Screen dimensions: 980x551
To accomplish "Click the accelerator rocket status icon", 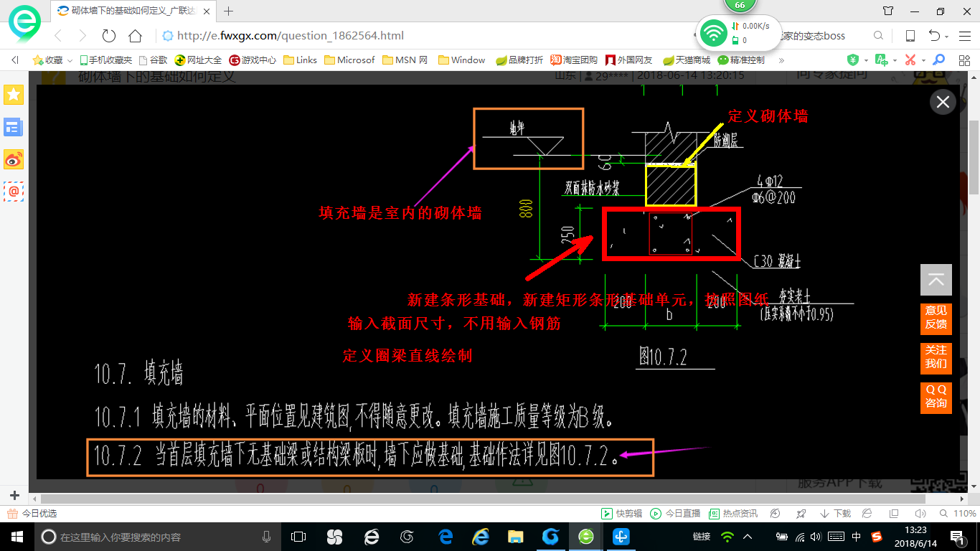I will pyautogui.click(x=802, y=514).
